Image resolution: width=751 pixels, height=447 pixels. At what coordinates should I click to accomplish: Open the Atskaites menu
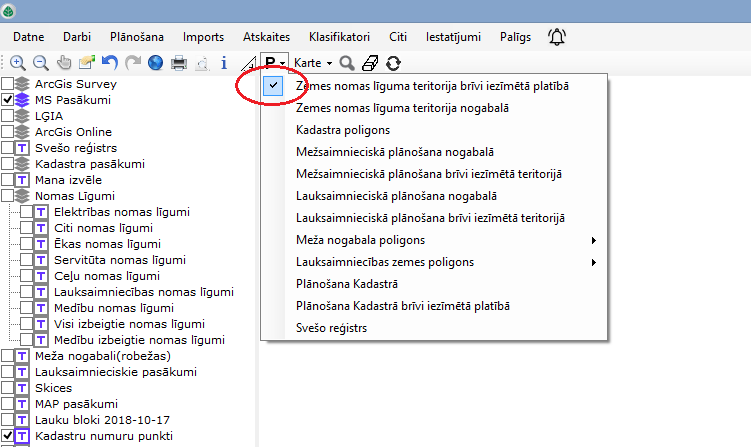point(266,37)
